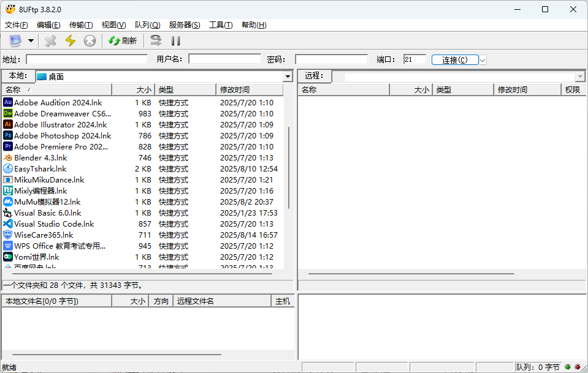Select Visual Basic 6.0.lnk icon

tap(8, 213)
